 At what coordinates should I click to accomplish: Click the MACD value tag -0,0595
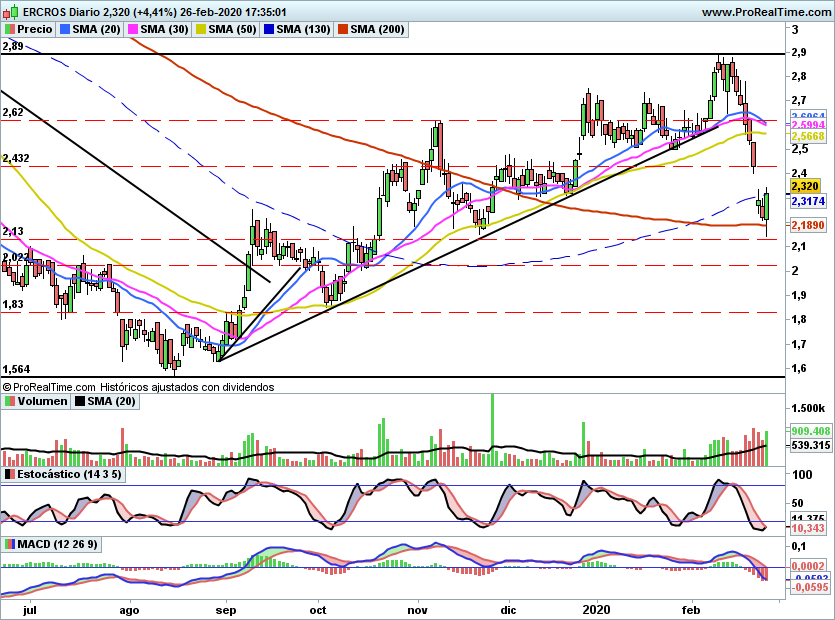pyautogui.click(x=809, y=588)
